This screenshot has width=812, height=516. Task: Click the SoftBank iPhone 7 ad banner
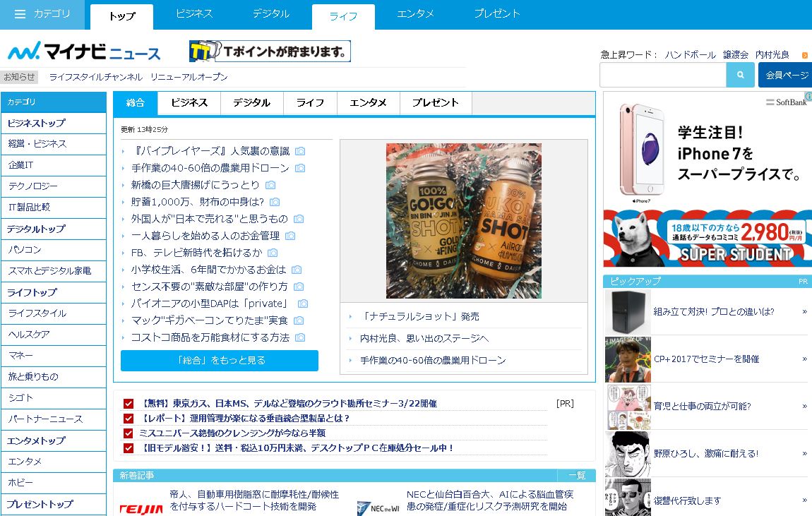coord(707,179)
